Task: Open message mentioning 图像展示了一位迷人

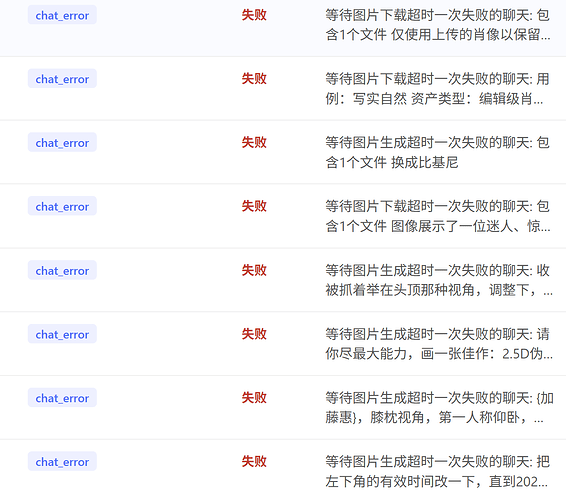Action: pyautogui.click(x=438, y=217)
